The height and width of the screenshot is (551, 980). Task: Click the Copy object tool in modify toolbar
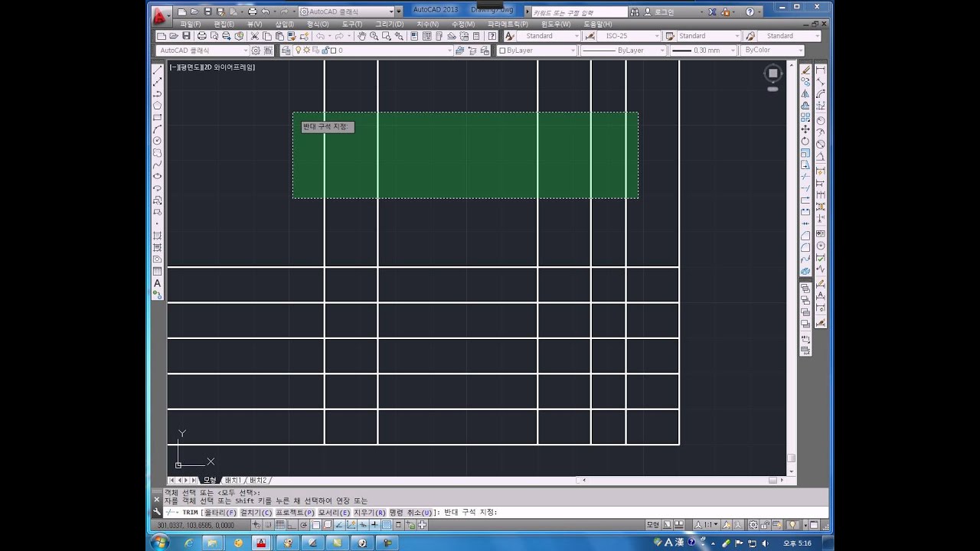tap(806, 82)
